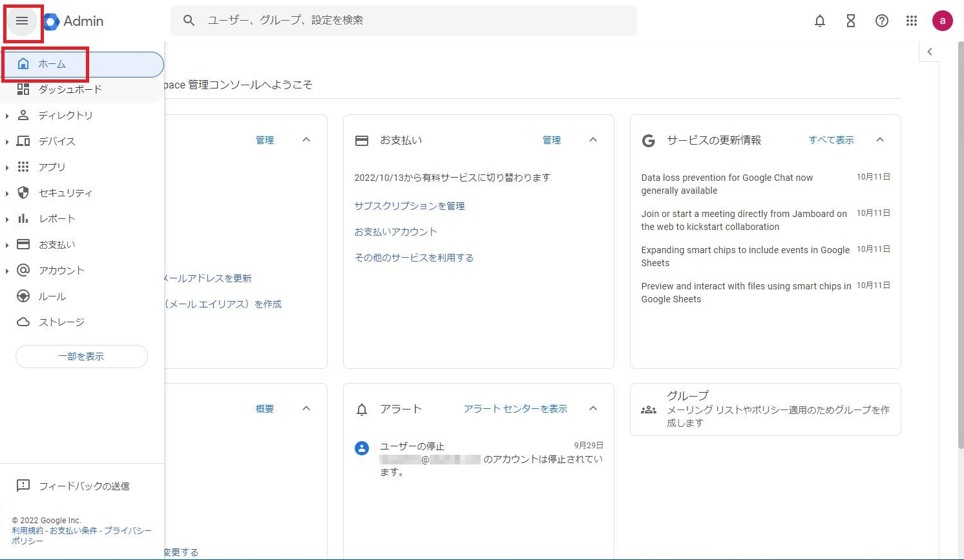
Task: Open レポート menu item
Action: point(82,219)
